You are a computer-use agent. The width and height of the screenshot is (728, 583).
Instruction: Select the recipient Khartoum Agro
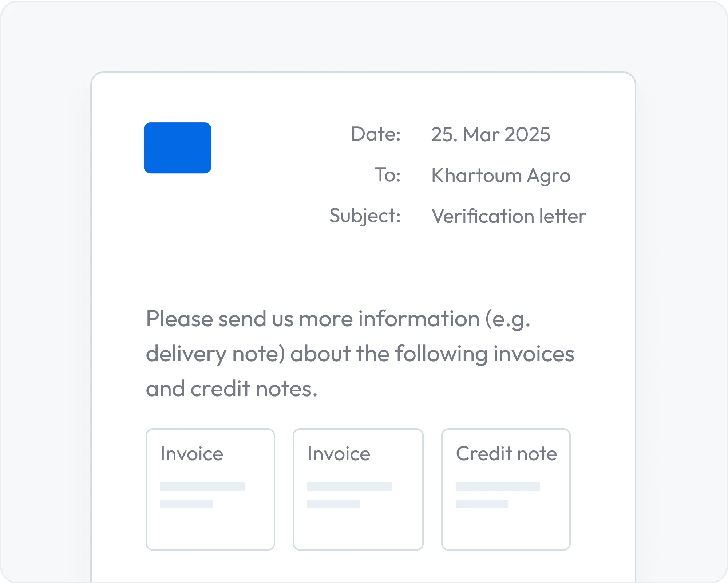coord(500,176)
